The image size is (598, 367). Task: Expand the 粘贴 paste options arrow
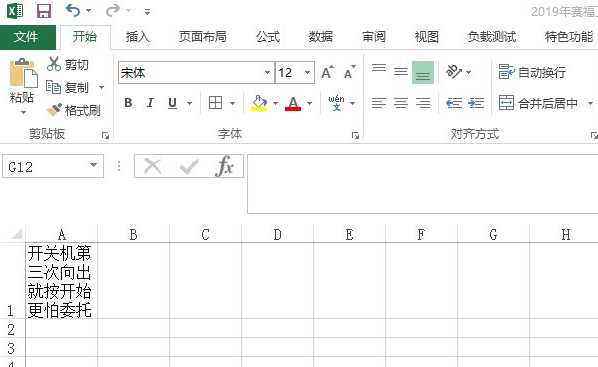(x=23, y=112)
